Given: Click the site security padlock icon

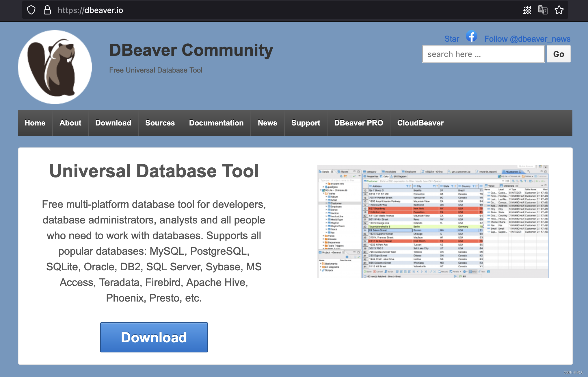Looking at the screenshot, I should pyautogui.click(x=47, y=10).
